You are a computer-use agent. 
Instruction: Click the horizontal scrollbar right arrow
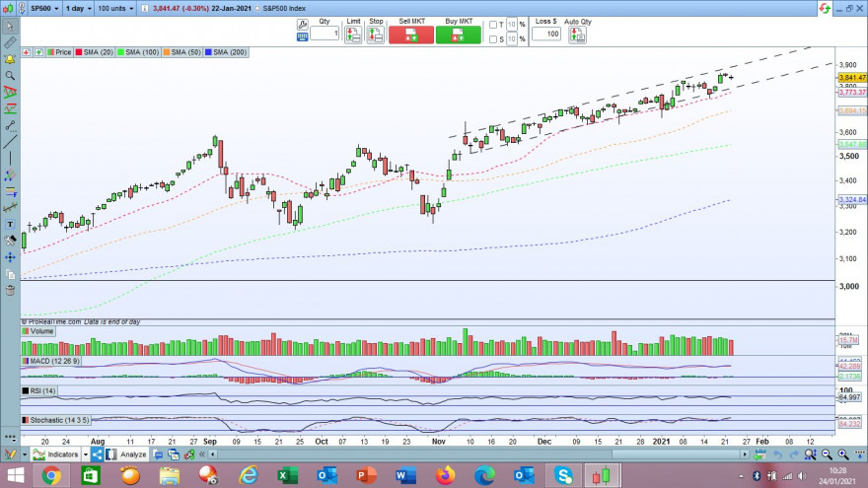coord(745,454)
